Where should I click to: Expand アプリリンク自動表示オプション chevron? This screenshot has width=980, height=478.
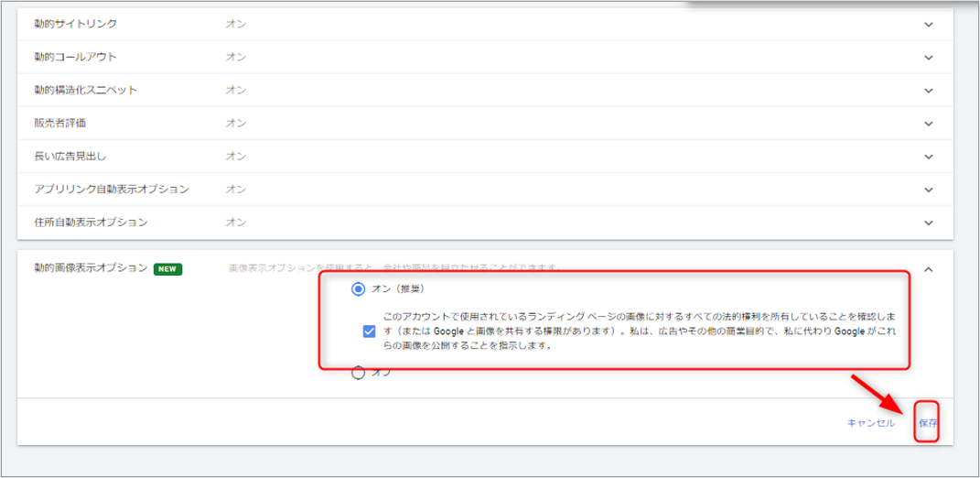[x=928, y=189]
